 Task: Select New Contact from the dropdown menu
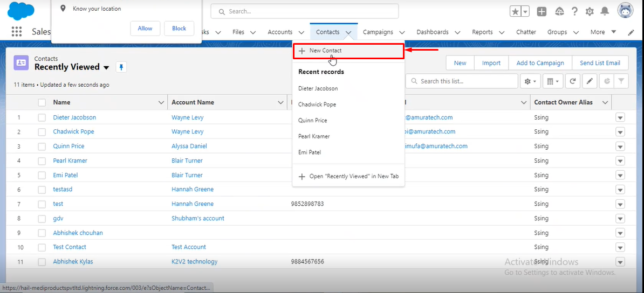[x=348, y=51]
